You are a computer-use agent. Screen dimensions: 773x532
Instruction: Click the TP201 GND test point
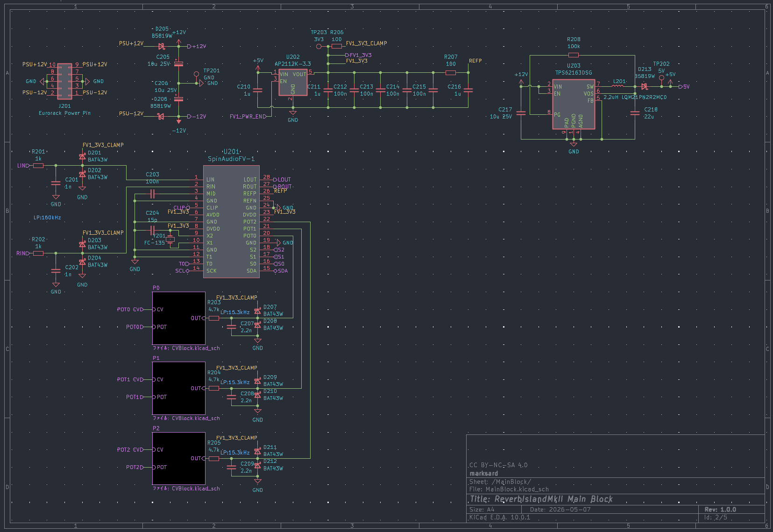tap(196, 74)
